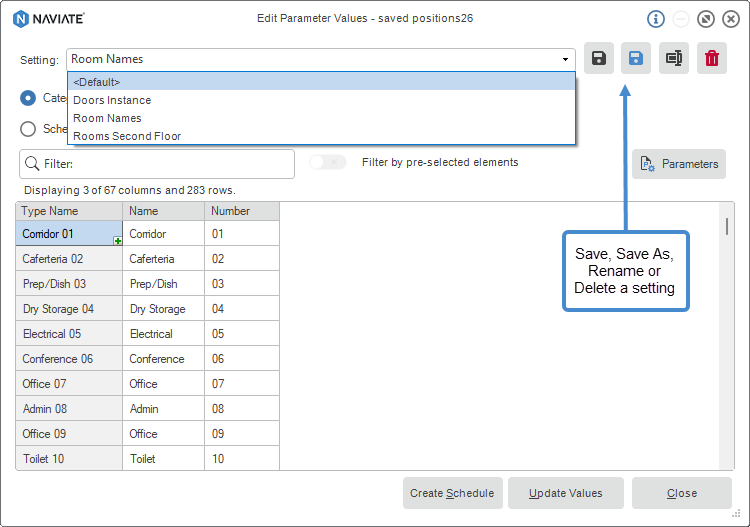Click the red Delete setting icon
750x527 pixels.
(711, 59)
